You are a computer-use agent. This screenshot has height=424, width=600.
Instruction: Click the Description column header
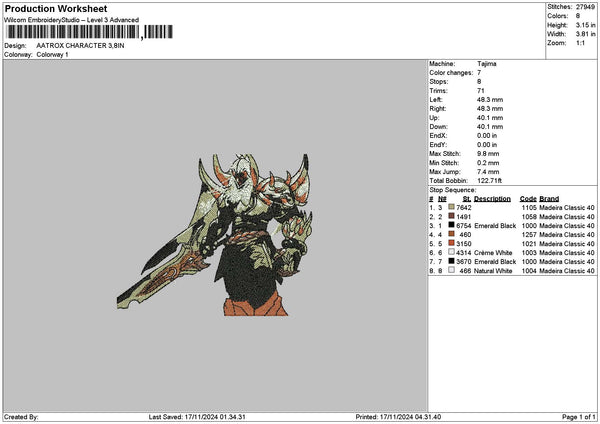click(492, 198)
